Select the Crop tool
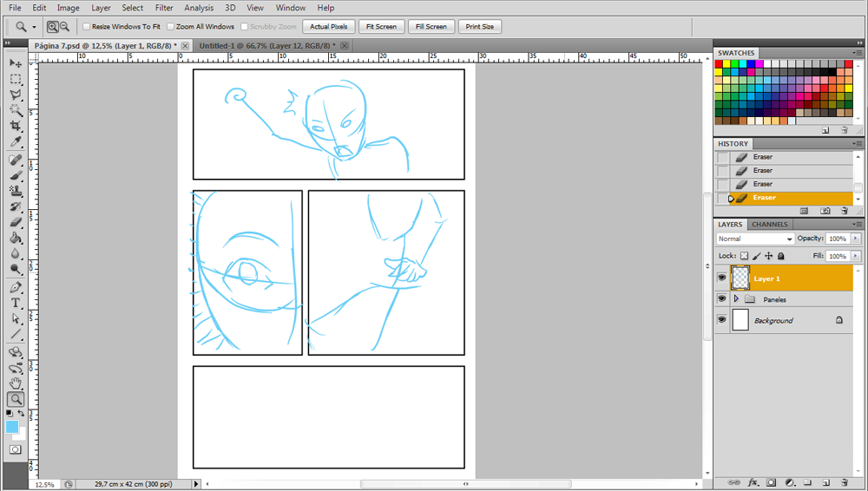The height and width of the screenshot is (491, 868). pyautogui.click(x=16, y=127)
